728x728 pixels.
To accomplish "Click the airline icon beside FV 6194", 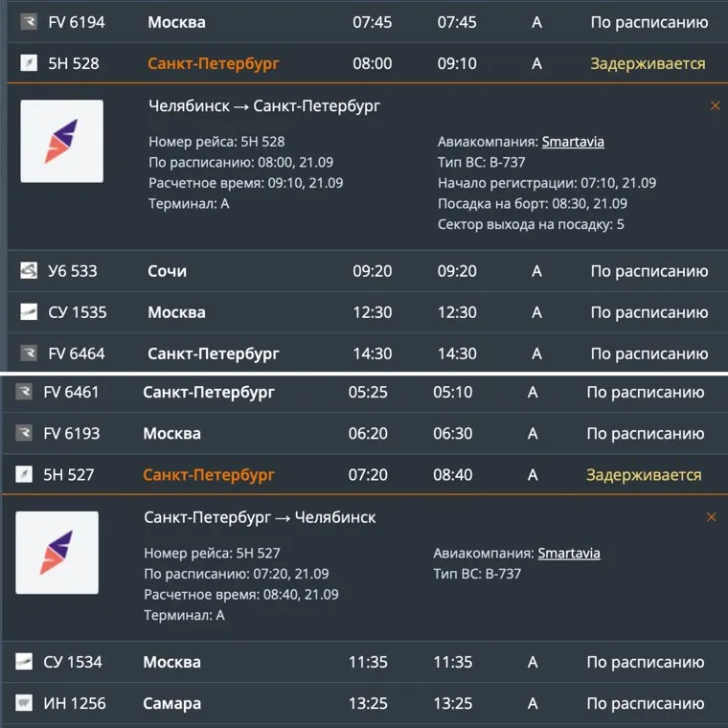I will click(x=28, y=22).
